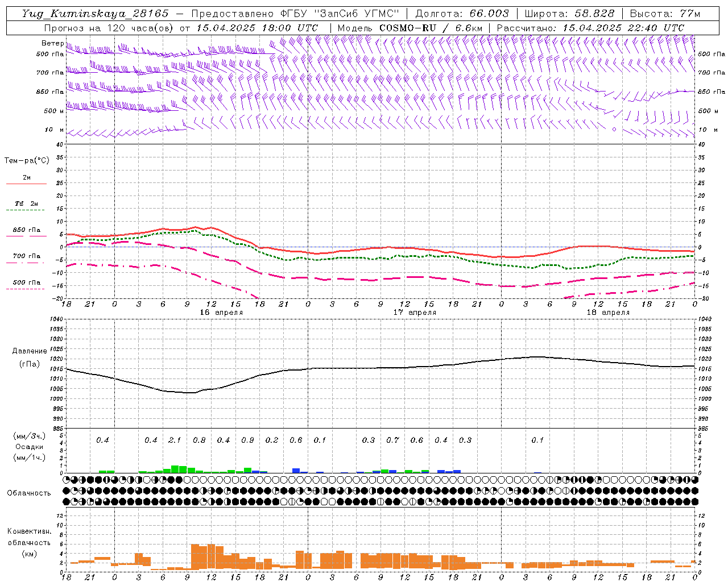Image resolution: width=728 pixels, height=582 pixels.
Task: Click the 40 value on right temperature axis
Action: coord(702,144)
